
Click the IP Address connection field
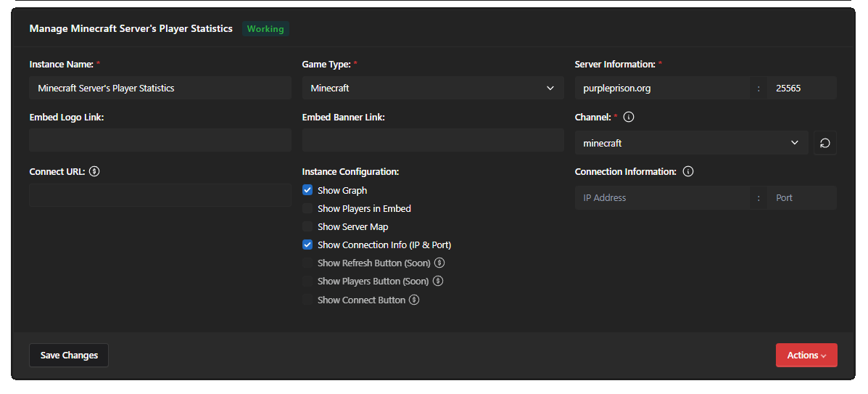pos(663,198)
